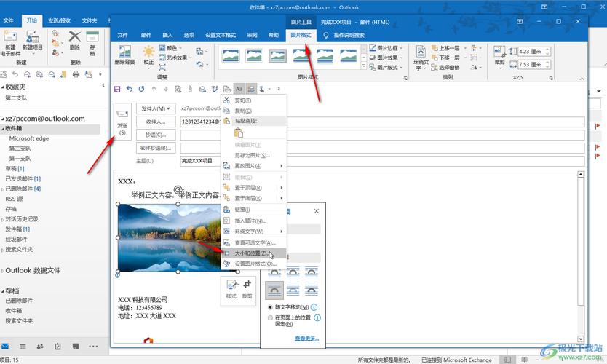The height and width of the screenshot is (364, 607).
Task: Click the paperclip attach file icon
Action: click(x=190, y=89)
